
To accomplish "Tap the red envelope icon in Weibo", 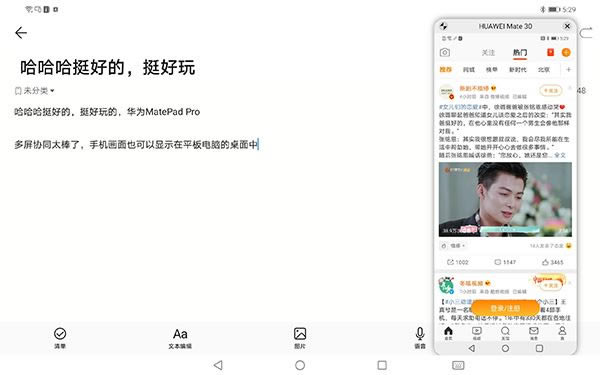I will (x=550, y=52).
